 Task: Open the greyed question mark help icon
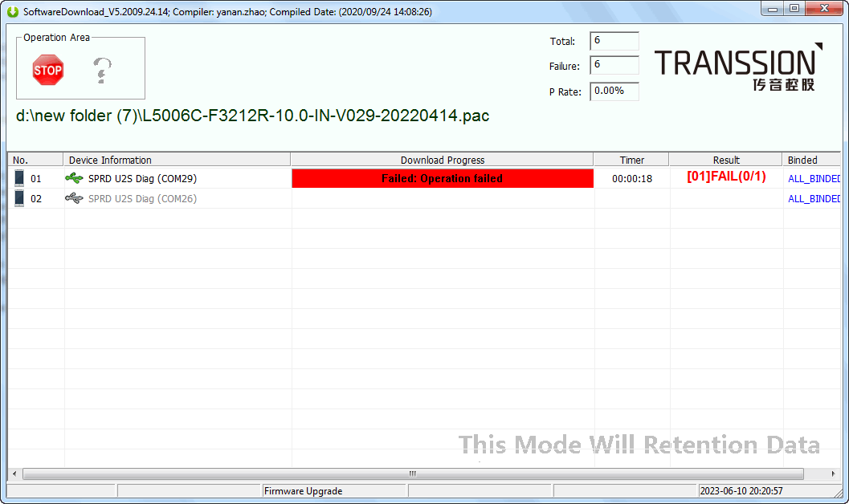click(x=101, y=71)
